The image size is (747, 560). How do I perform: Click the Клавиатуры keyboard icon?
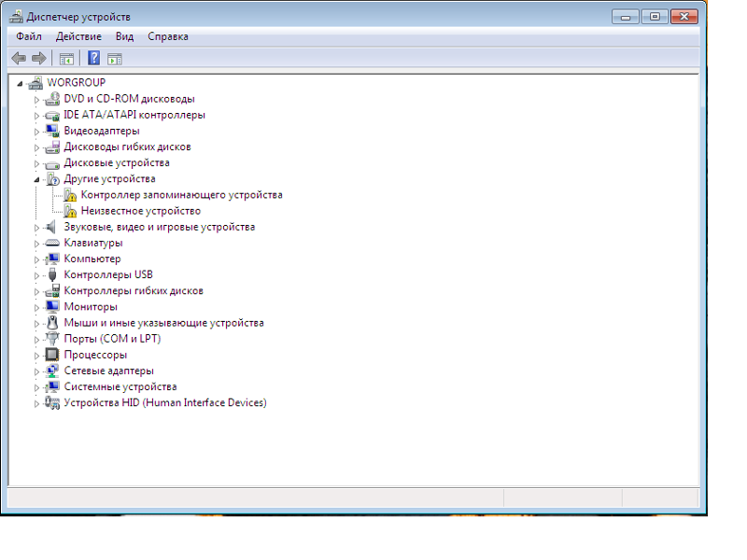(x=52, y=243)
